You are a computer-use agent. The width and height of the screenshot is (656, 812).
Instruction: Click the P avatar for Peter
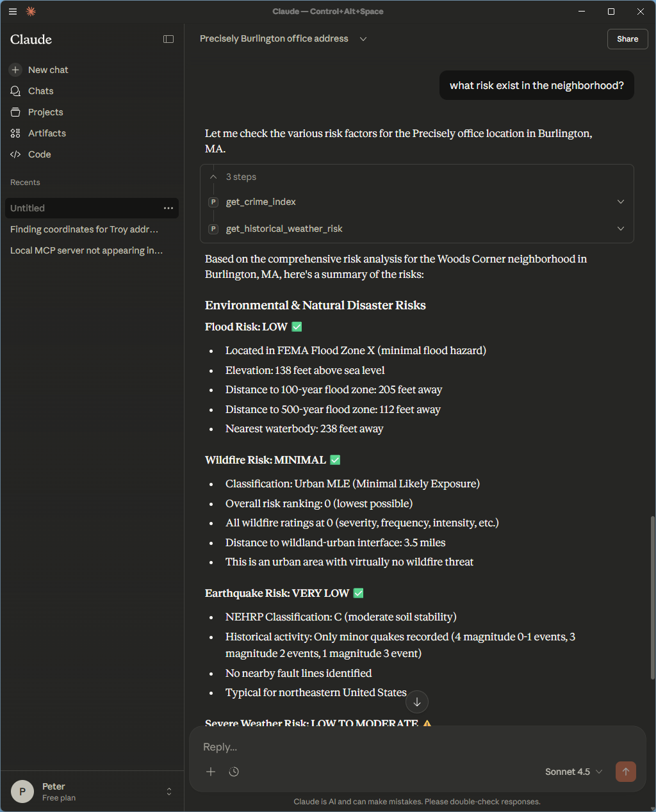tap(22, 792)
